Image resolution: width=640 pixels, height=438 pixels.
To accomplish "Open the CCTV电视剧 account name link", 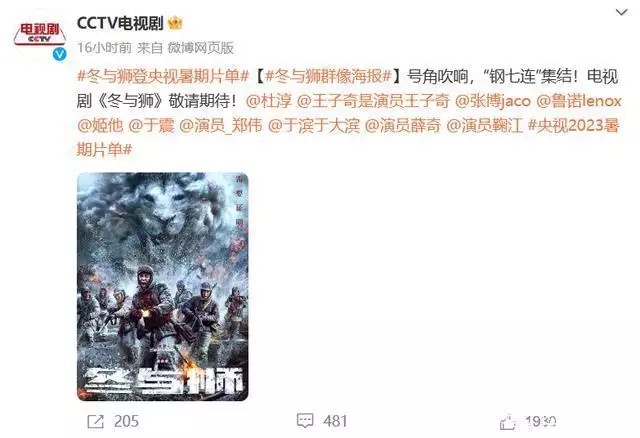I will 120,23.
